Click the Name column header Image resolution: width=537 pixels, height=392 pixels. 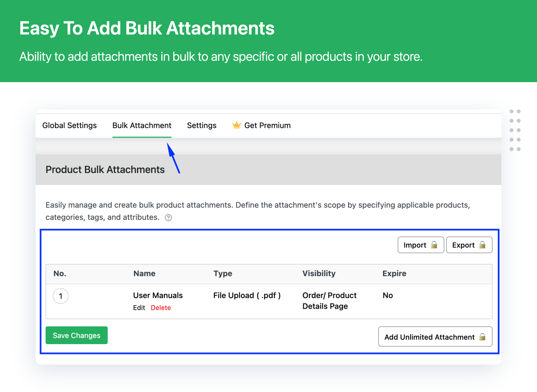144,273
